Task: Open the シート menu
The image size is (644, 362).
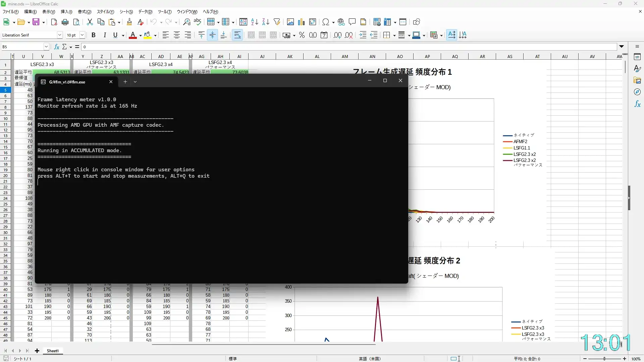Action: pyautogui.click(x=126, y=11)
